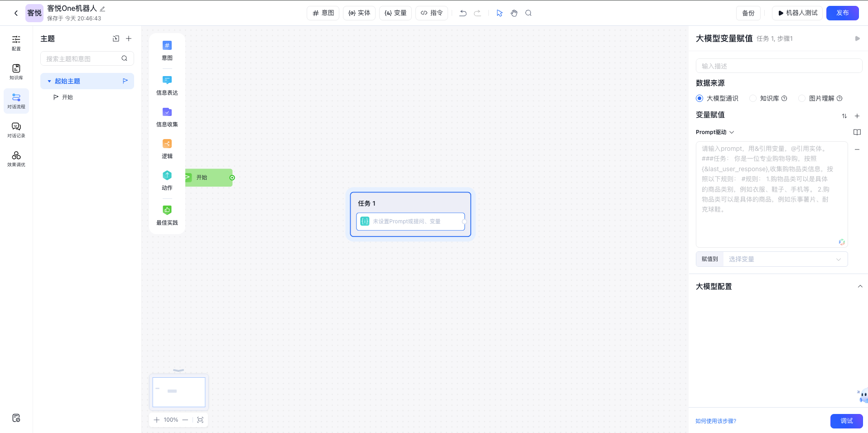Image resolution: width=868 pixels, height=433 pixels.
Task: Click the add topic plus icon
Action: pyautogui.click(x=129, y=39)
